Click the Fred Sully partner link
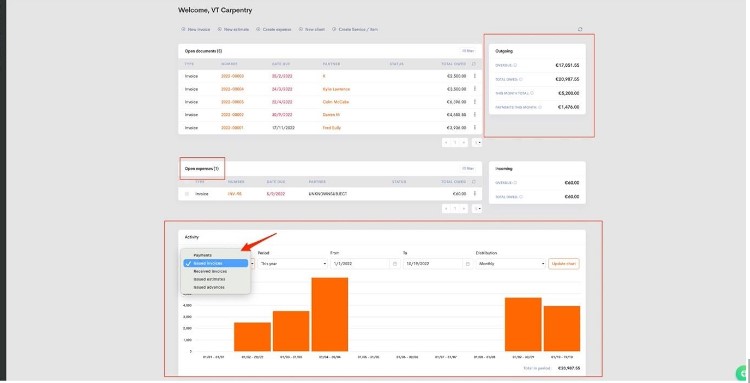The height and width of the screenshot is (383, 750). coord(332,128)
